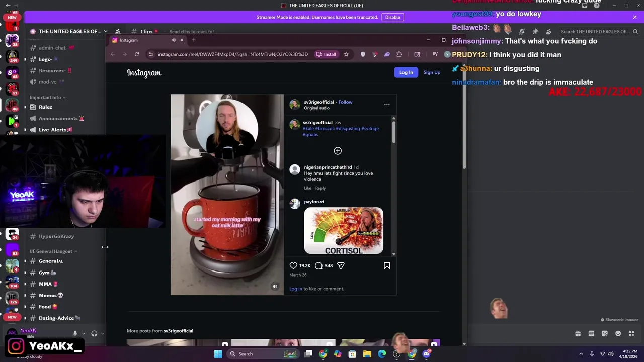Reload the Instagram page in the browser
The height and width of the screenshot is (362, 644).
(x=136, y=54)
